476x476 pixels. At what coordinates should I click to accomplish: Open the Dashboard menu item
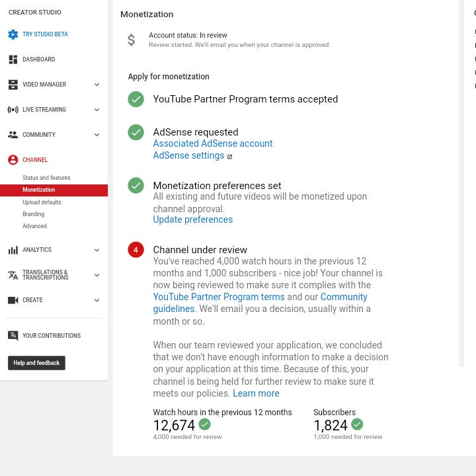tap(38, 59)
